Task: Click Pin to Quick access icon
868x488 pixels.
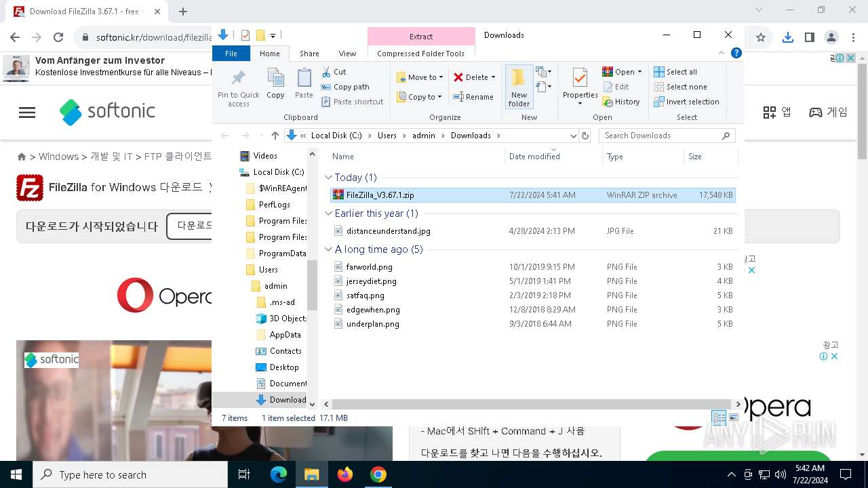Action: pyautogui.click(x=238, y=87)
